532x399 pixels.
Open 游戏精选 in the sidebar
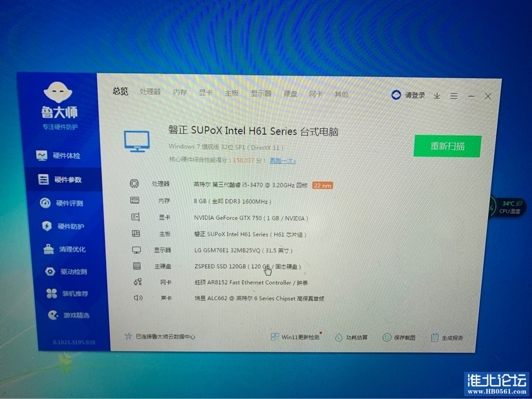[x=68, y=315]
